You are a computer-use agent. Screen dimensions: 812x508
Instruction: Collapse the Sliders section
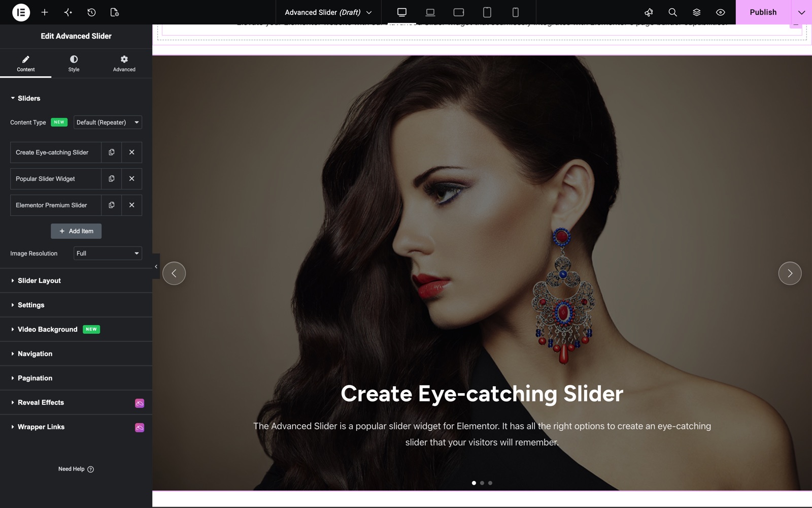[x=76, y=98]
